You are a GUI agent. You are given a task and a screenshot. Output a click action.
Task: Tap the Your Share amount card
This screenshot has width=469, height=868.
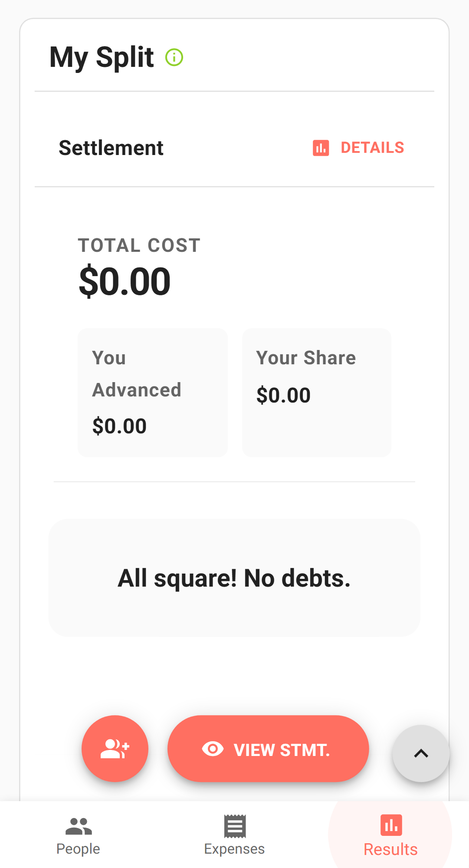317,393
